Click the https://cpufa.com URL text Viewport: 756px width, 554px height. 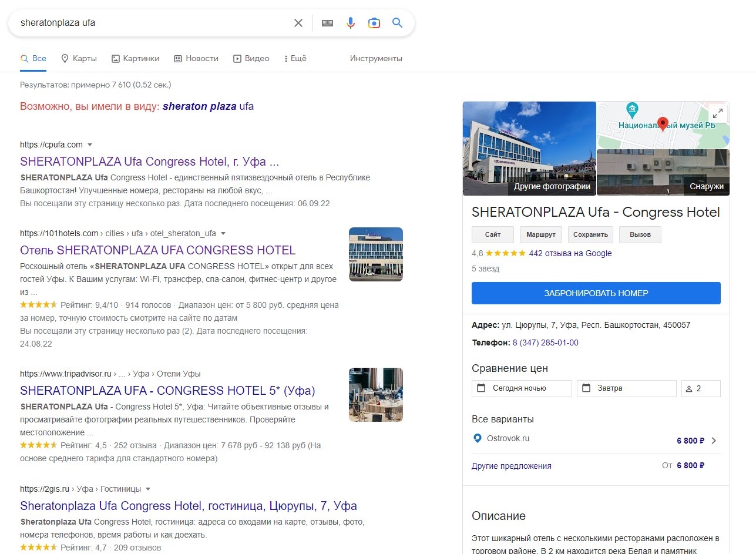[x=51, y=145]
